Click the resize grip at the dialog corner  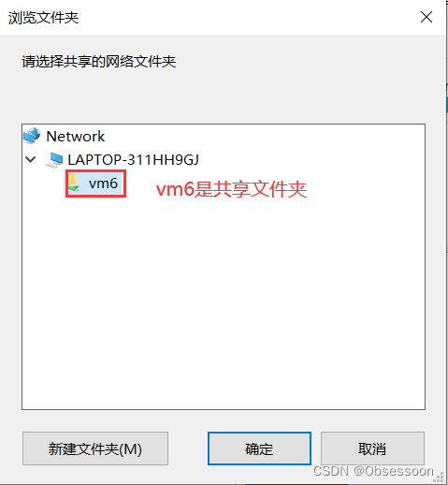(x=439, y=477)
